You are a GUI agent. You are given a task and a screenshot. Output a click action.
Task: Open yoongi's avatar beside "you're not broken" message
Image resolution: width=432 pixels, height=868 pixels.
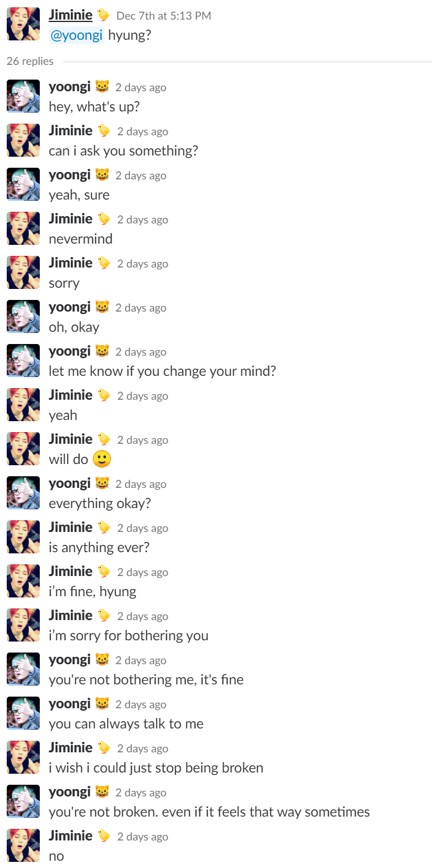point(23,801)
